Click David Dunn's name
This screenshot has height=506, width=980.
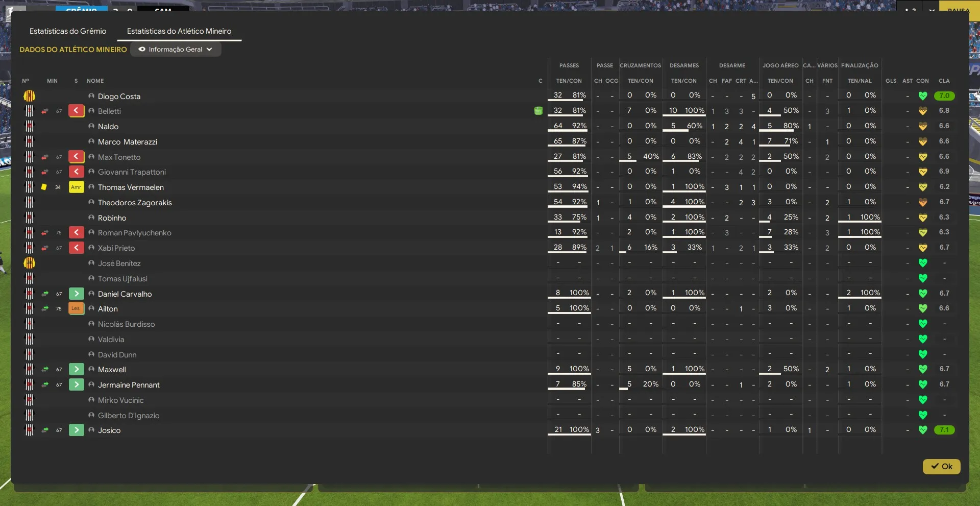coord(117,355)
